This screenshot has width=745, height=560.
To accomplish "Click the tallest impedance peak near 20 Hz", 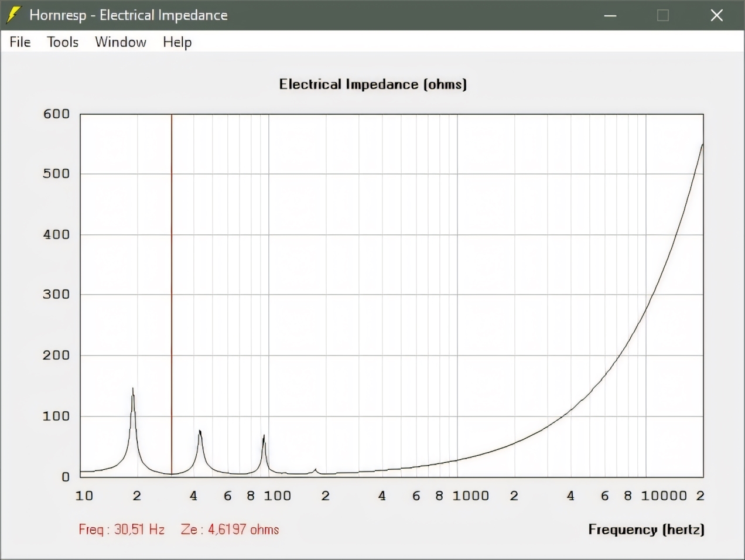I will [133, 392].
